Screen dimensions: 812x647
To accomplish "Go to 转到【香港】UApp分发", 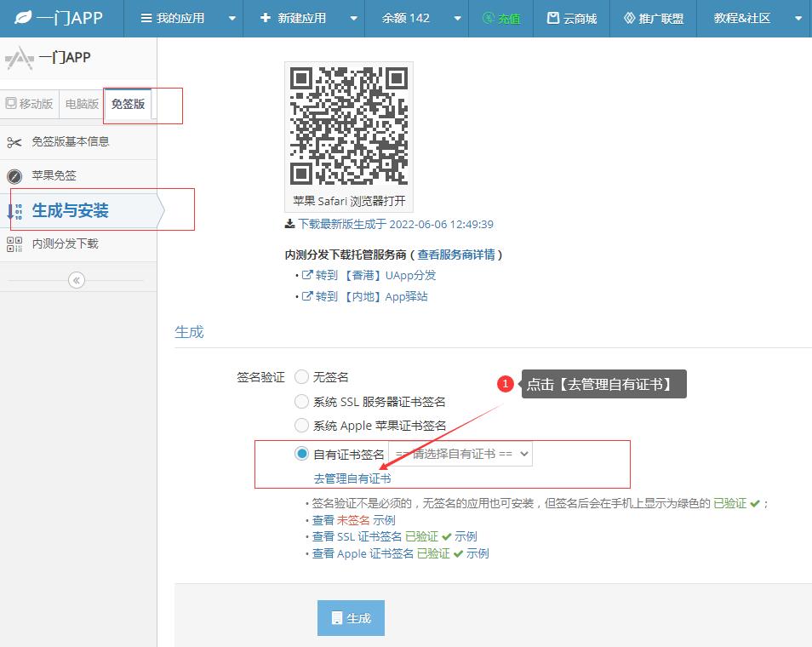I will tap(375, 276).
